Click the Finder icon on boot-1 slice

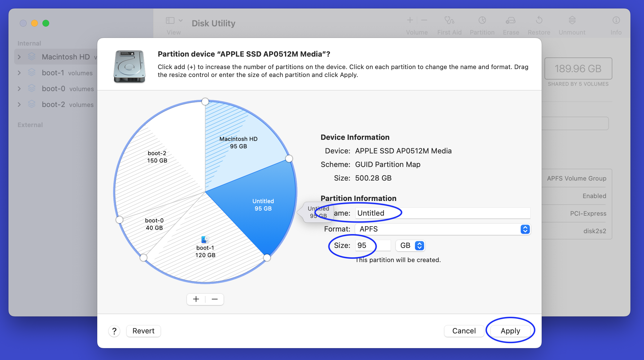point(205,239)
